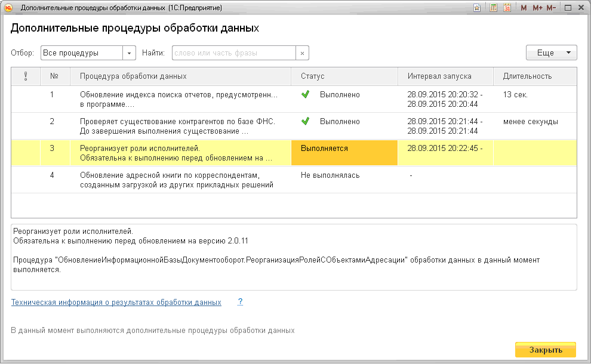
Task: Open the Отбор filter dropdown arrow
Action: pos(129,53)
